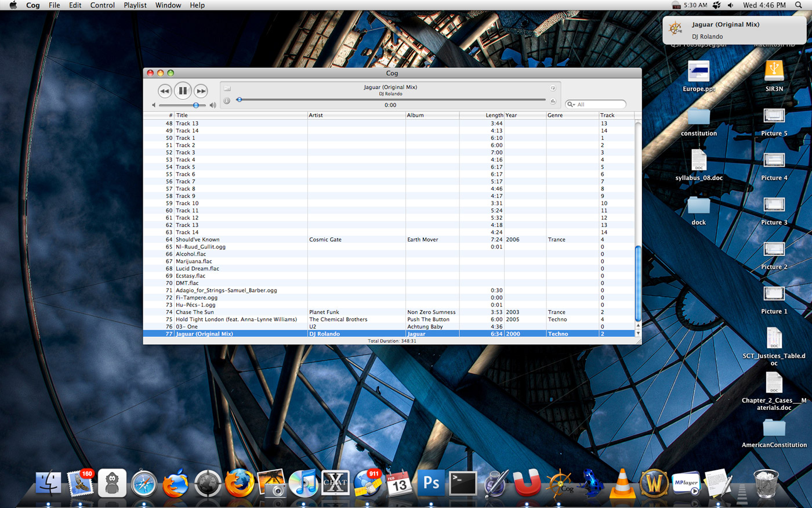This screenshot has width=812, height=508.
Task: Pause the currently playing track
Action: click(183, 91)
